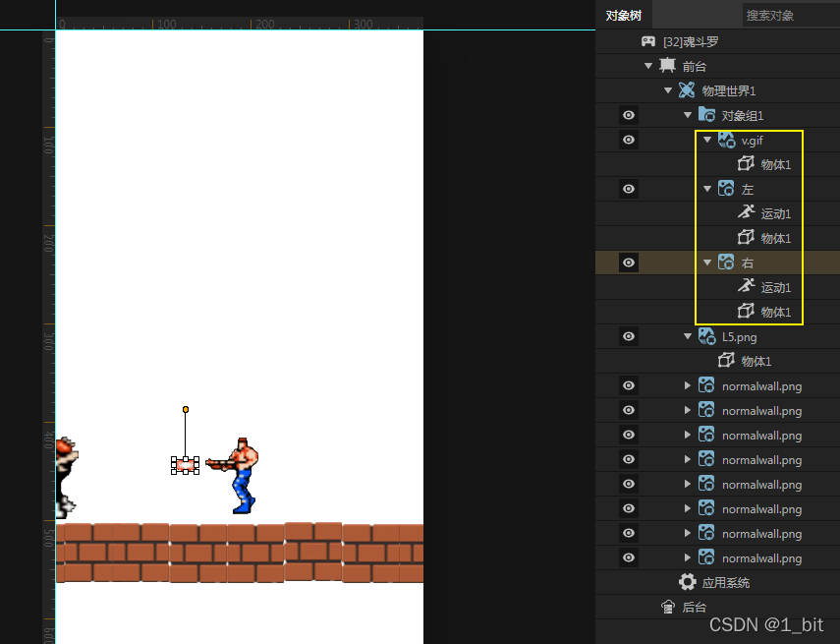Viewport: 840px width, 644px height.
Task: Click the image icon beside L5.png
Action: (706, 336)
